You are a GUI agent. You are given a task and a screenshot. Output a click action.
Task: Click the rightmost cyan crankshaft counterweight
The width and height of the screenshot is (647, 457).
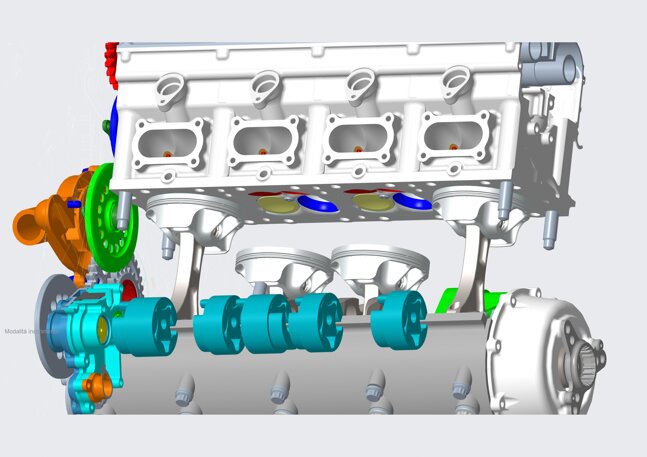coord(399,320)
